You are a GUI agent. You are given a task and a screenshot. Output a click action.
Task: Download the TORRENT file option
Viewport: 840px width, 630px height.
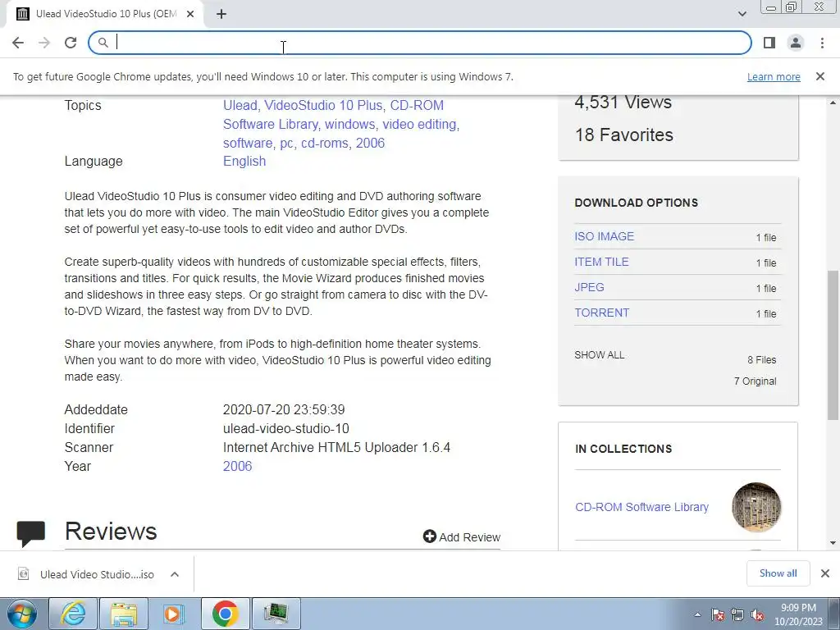click(602, 313)
